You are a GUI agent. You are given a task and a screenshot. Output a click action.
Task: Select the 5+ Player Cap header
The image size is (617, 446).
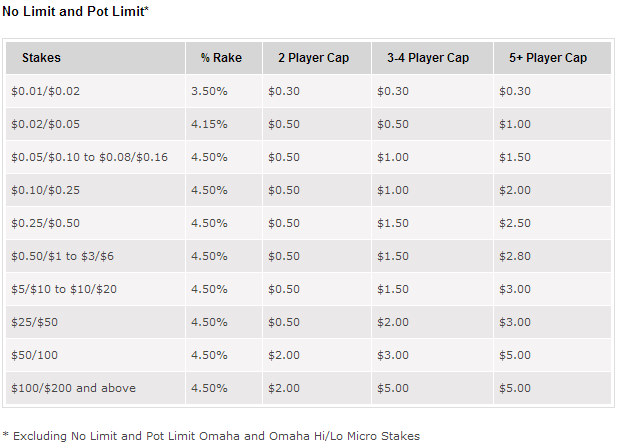coord(547,58)
